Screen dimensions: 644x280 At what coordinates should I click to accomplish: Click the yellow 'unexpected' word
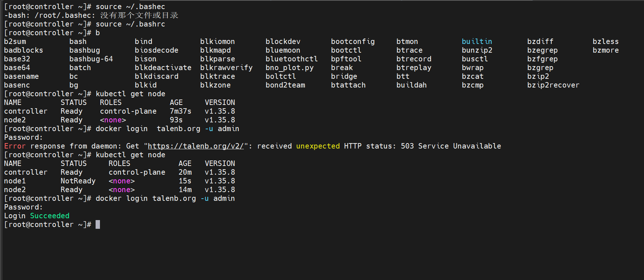(x=318, y=146)
